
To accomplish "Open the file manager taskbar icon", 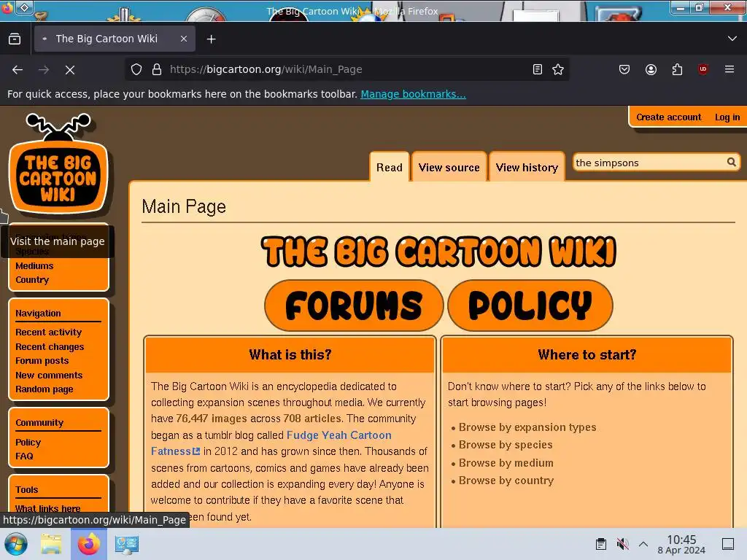I will [51, 544].
